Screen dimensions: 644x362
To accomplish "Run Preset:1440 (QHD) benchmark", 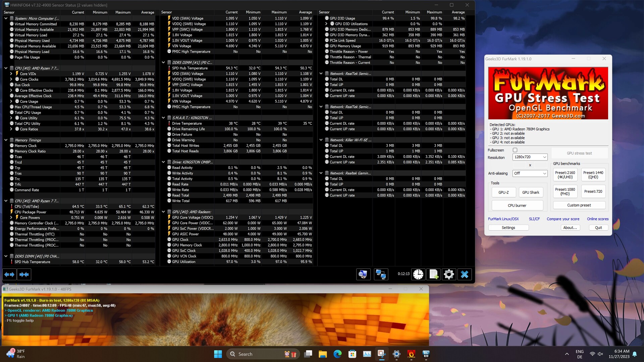I will (593, 175).
